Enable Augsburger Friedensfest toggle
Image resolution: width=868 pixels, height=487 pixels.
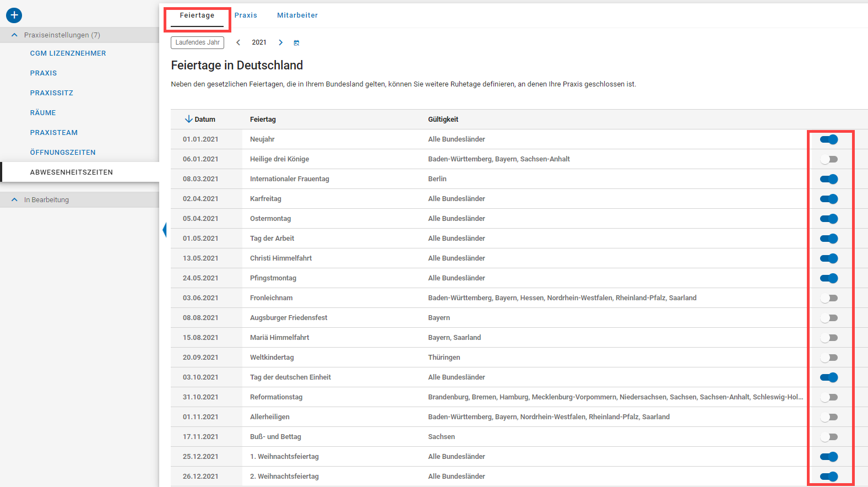[829, 318]
